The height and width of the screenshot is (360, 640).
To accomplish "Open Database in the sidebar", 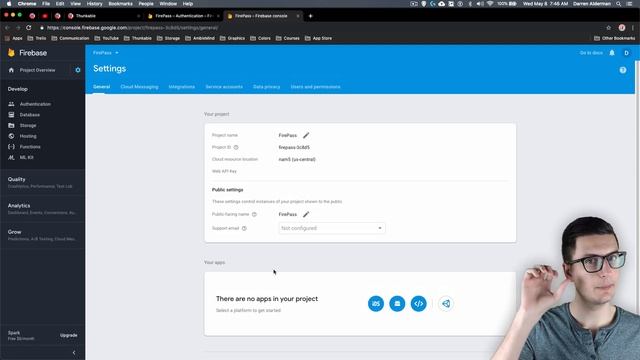I will (29, 115).
